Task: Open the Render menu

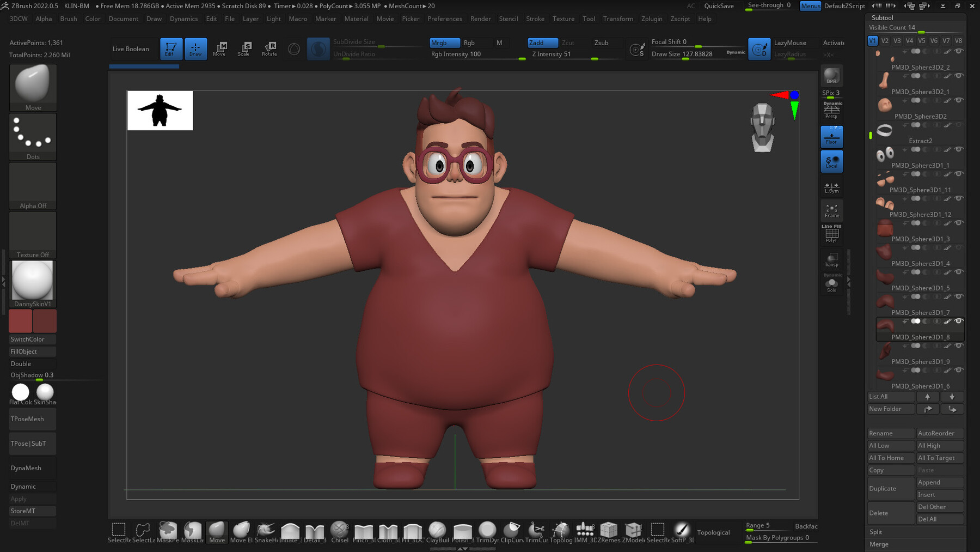Action: [x=481, y=19]
